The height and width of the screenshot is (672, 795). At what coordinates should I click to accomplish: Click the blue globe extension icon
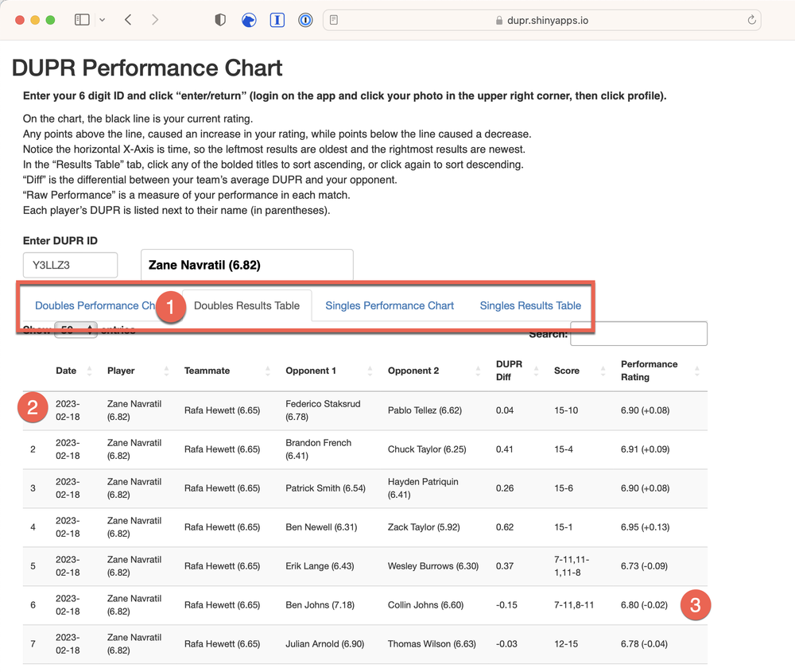tap(249, 19)
